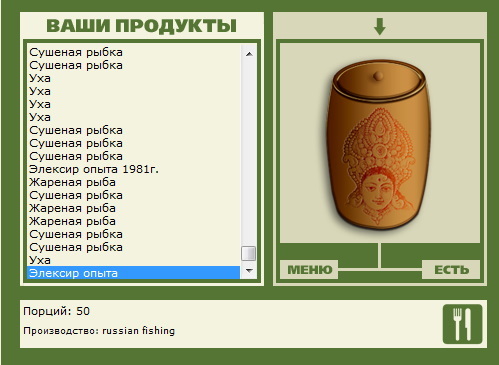Screen dimensions: 499x365
Task: Click the fork and knife icon
Action: pyautogui.click(x=462, y=324)
